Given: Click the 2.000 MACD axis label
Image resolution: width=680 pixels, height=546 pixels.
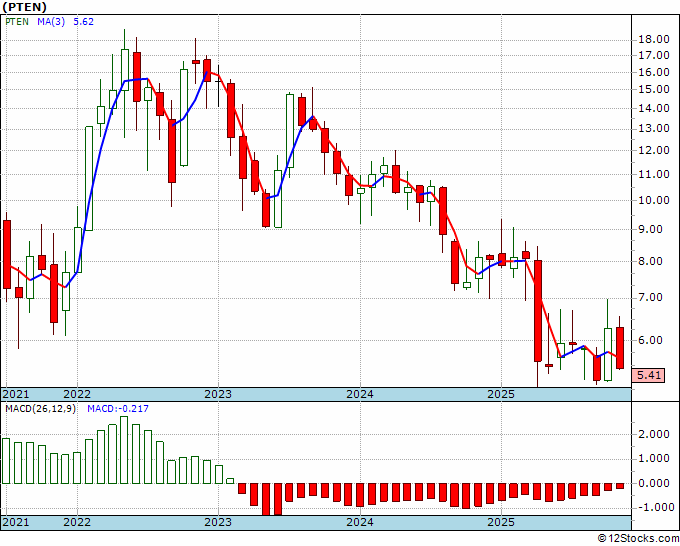Looking at the screenshot, I should pos(654,435).
